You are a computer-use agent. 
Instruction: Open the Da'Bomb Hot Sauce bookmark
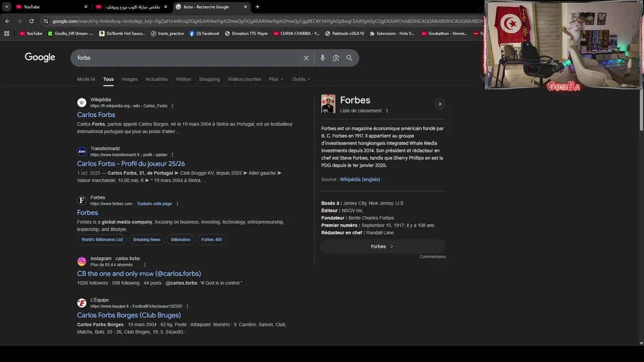coord(122,33)
